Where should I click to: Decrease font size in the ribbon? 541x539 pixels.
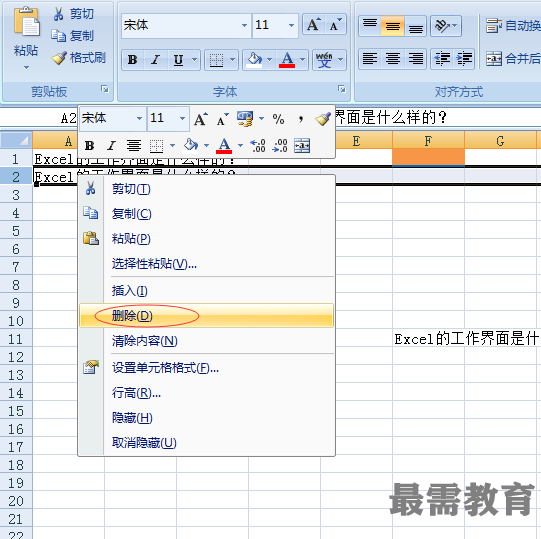336,25
